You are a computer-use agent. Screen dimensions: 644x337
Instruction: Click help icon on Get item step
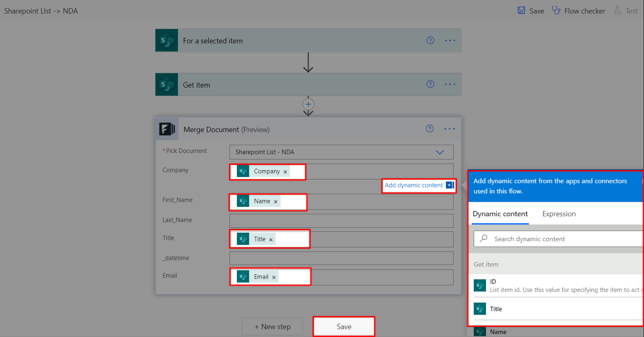(x=430, y=84)
